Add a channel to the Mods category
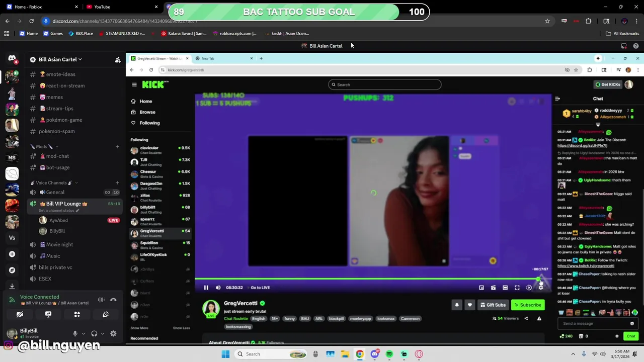Viewport: 644px width, 362px height. pos(117,146)
